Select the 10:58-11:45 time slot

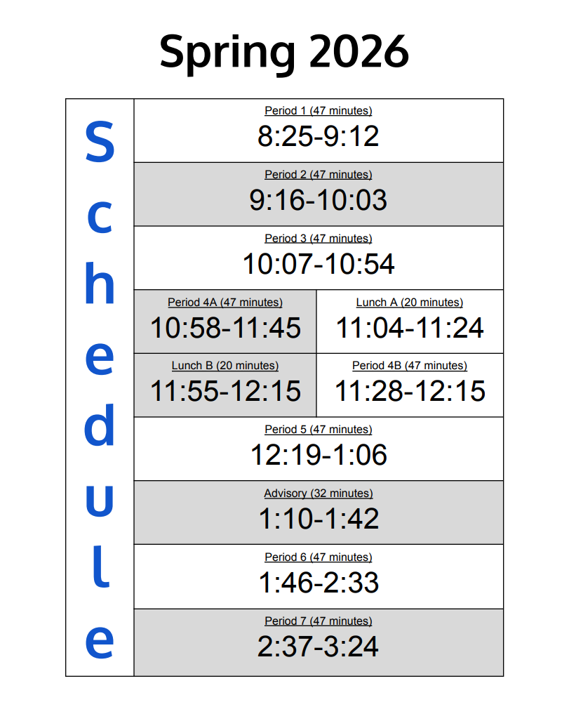pos(225,328)
